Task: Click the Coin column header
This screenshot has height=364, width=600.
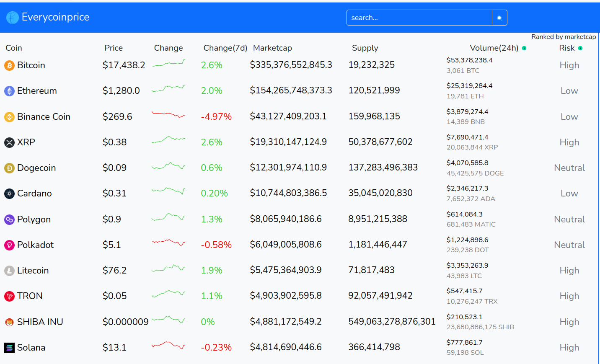Action: [x=14, y=48]
